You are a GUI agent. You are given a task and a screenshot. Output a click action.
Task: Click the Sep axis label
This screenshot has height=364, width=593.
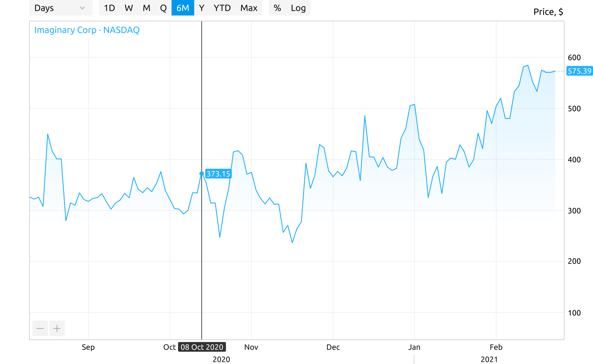88,347
